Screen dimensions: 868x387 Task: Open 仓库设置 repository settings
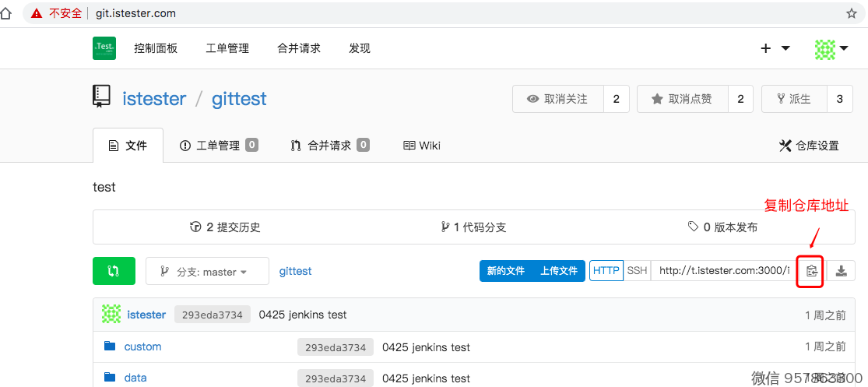809,146
